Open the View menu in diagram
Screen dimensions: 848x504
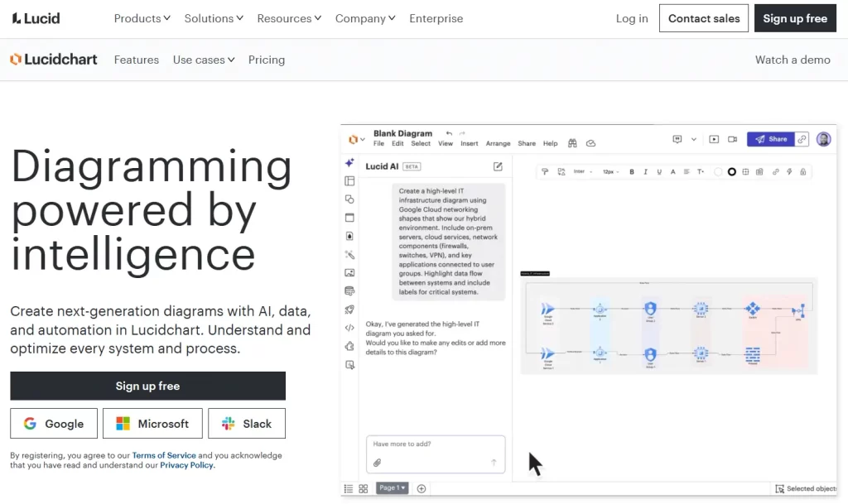point(445,143)
